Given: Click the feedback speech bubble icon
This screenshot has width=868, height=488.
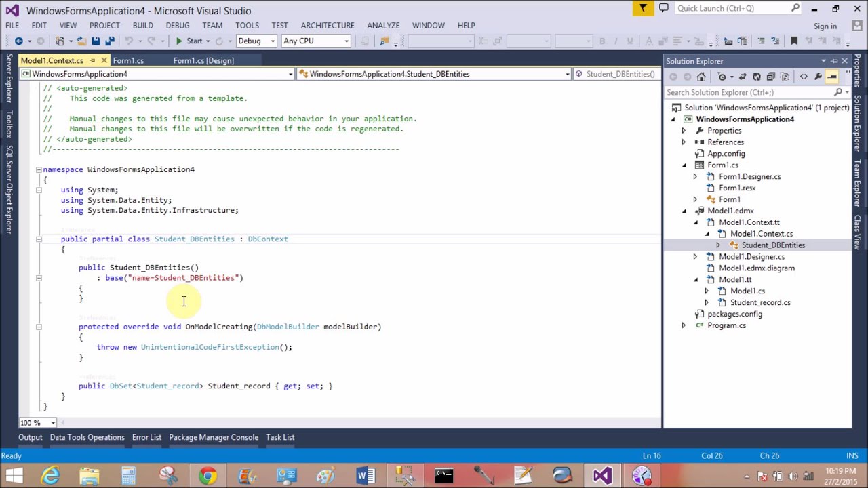Looking at the screenshot, I should [x=664, y=8].
